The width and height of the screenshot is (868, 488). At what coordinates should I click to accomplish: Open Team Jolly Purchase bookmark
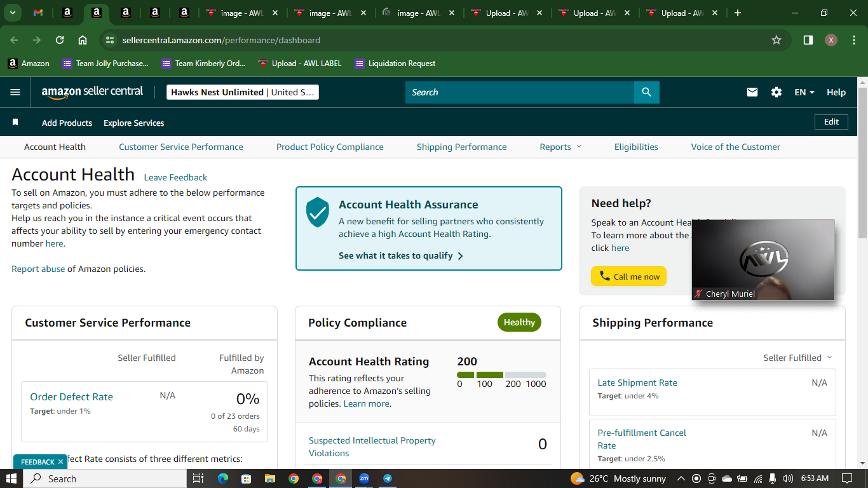[x=105, y=64]
